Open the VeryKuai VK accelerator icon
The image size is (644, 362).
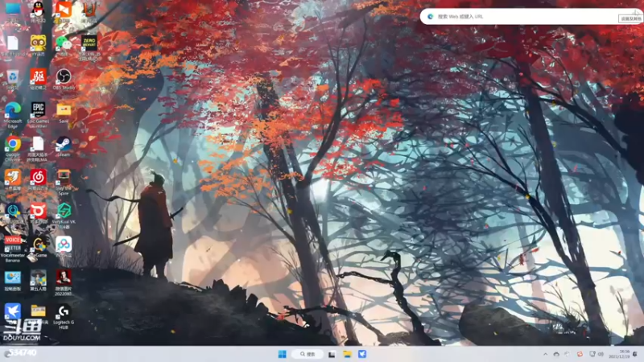[x=64, y=211]
